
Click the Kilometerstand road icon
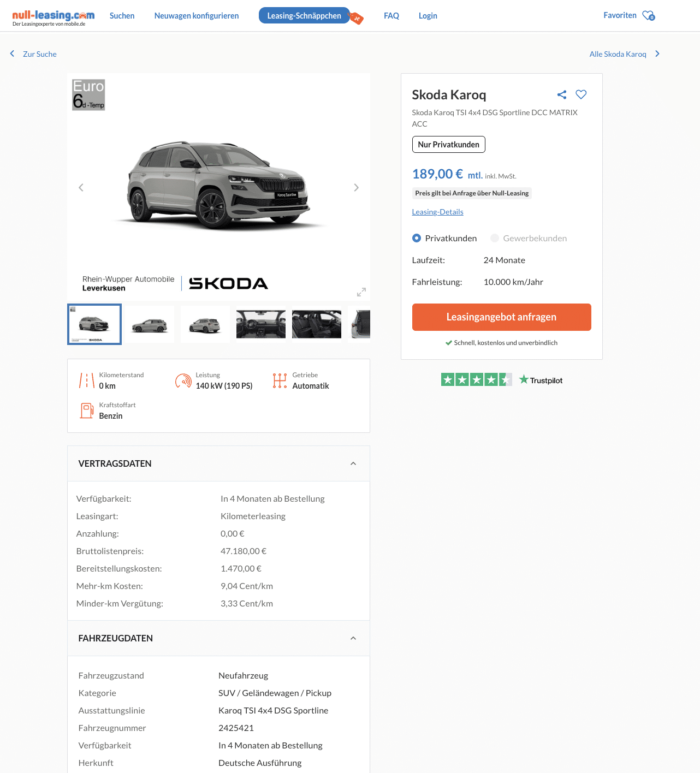pos(87,380)
